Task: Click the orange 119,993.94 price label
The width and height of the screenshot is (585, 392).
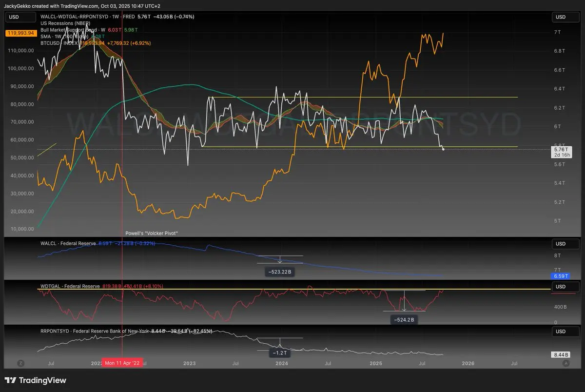Action: (x=20, y=33)
